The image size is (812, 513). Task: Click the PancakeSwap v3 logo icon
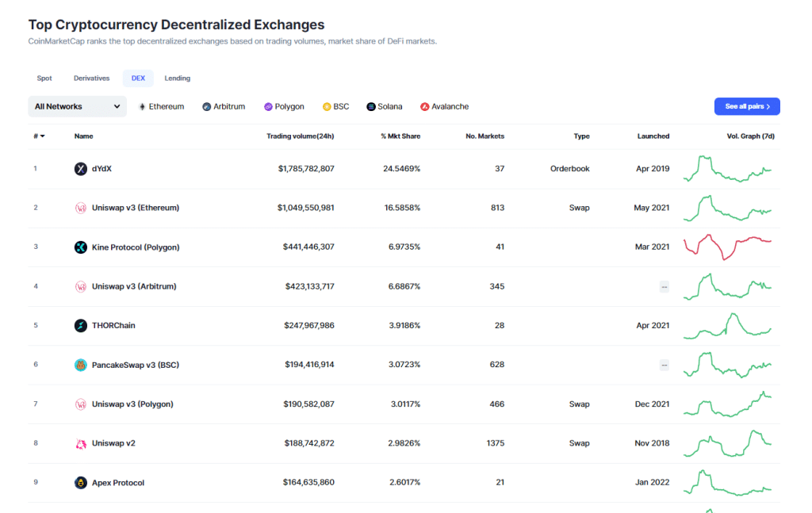pyautogui.click(x=80, y=365)
